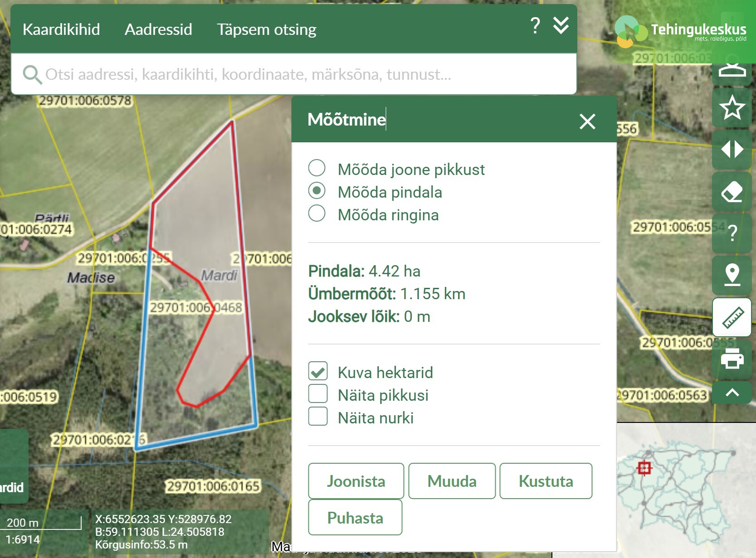The image size is (756, 558).
Task: Switch to the Täpsem otsing tab
Action: [x=266, y=29]
